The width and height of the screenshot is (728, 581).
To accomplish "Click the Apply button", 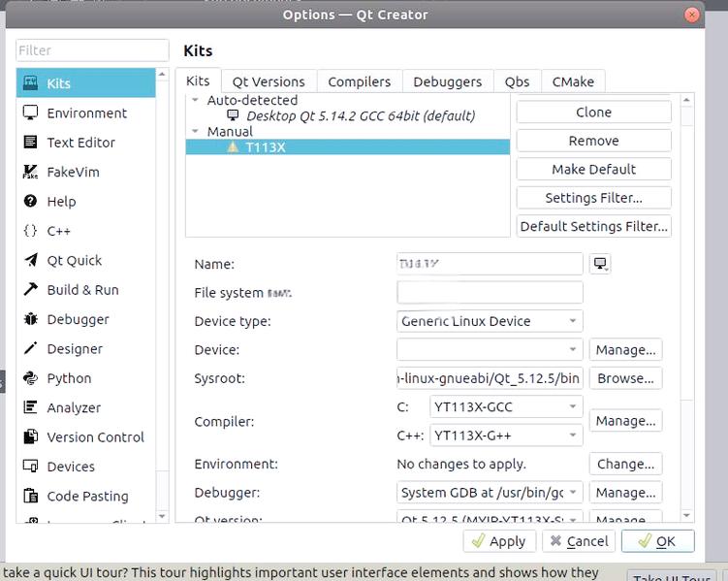I will coord(499,541).
